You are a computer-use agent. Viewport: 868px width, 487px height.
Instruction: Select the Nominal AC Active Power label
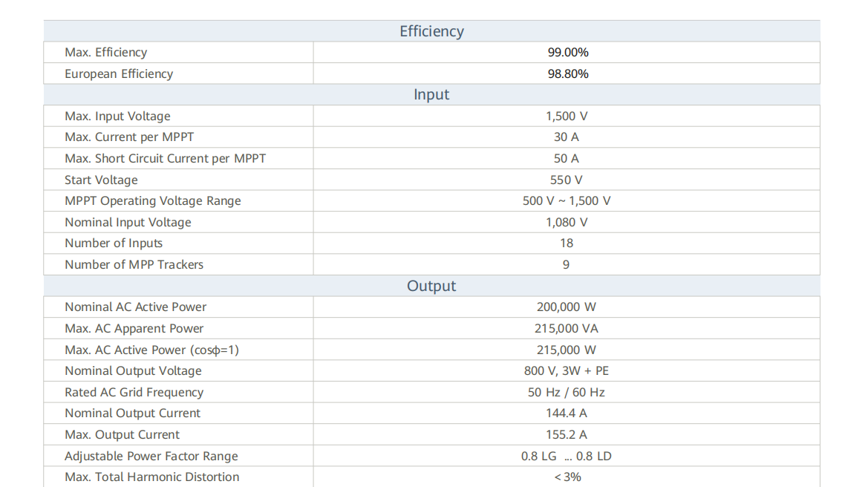pos(135,307)
